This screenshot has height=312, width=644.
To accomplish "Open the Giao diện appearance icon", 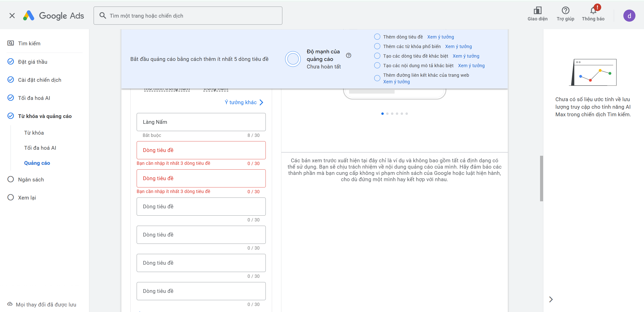I will (x=538, y=11).
